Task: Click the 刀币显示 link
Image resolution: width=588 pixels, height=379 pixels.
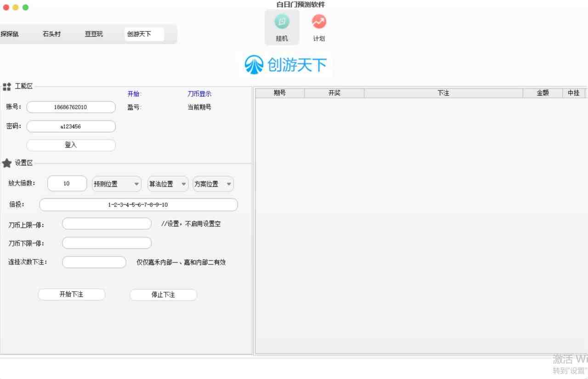Action: 199,93
